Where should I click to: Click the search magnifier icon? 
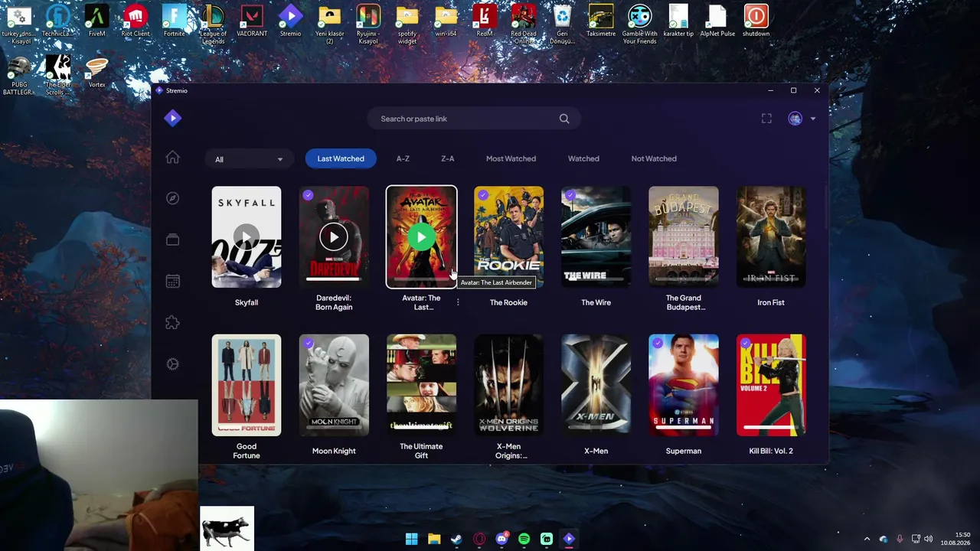564,119
